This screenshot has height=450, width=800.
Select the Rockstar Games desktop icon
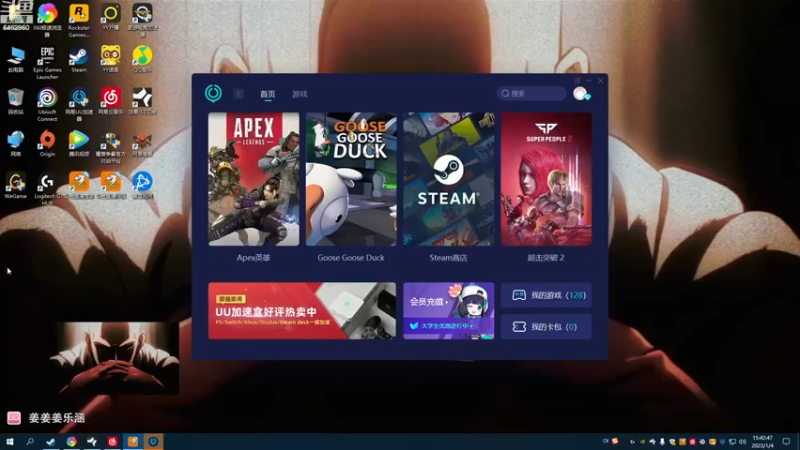click(79, 20)
